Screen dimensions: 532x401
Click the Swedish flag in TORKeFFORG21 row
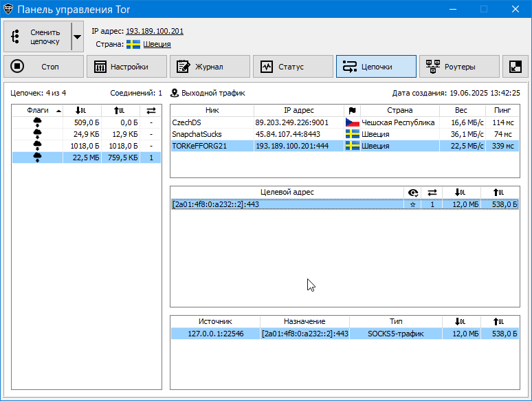click(352, 146)
